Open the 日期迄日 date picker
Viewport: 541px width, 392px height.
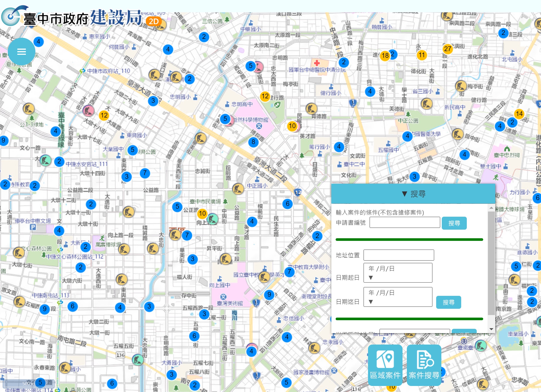(x=398, y=297)
